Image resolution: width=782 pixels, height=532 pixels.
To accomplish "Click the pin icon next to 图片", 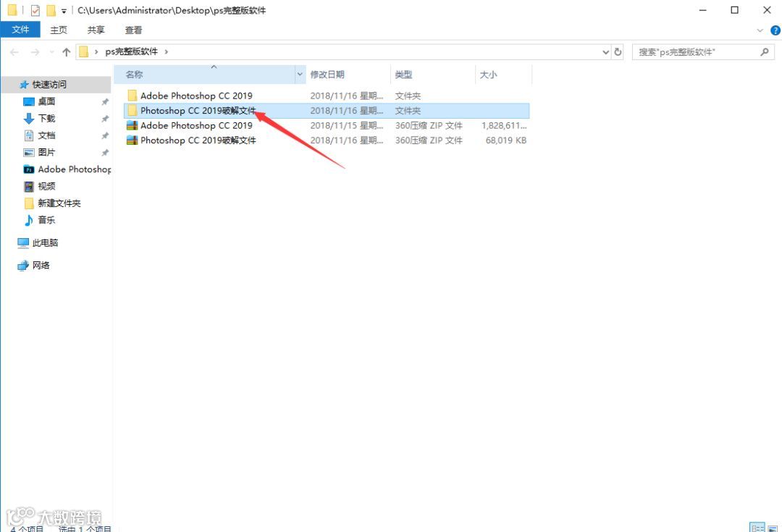I will [105, 153].
